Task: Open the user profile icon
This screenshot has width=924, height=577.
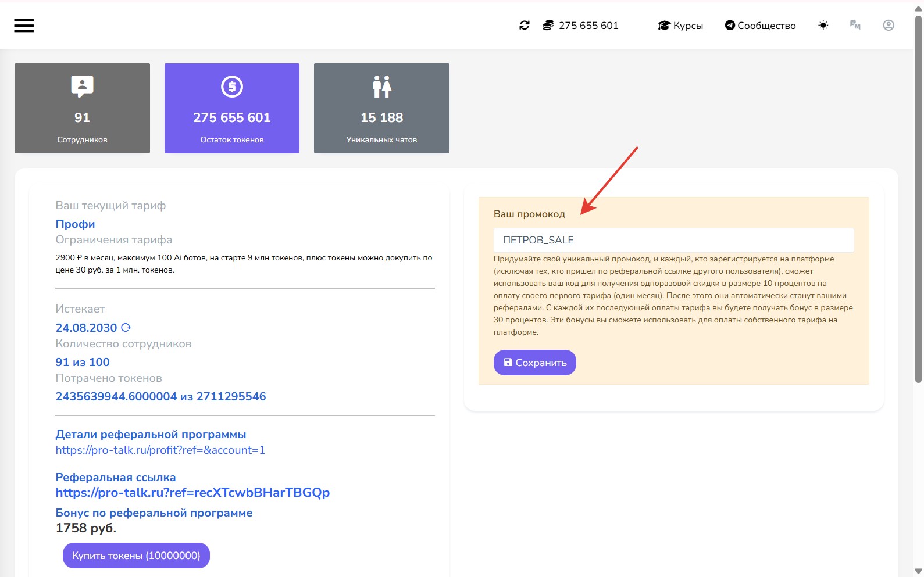Action: pyautogui.click(x=888, y=26)
